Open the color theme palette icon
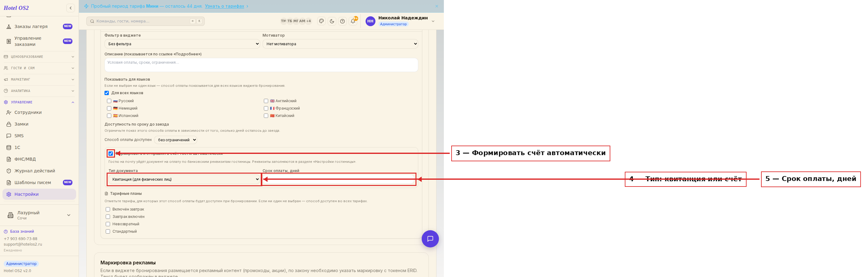868x277 pixels. pyautogui.click(x=321, y=21)
